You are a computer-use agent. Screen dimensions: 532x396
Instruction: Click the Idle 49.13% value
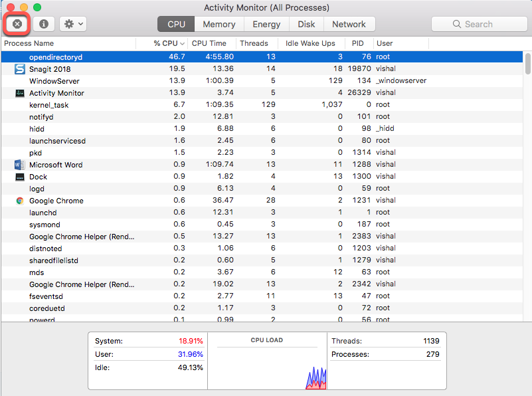click(x=191, y=367)
